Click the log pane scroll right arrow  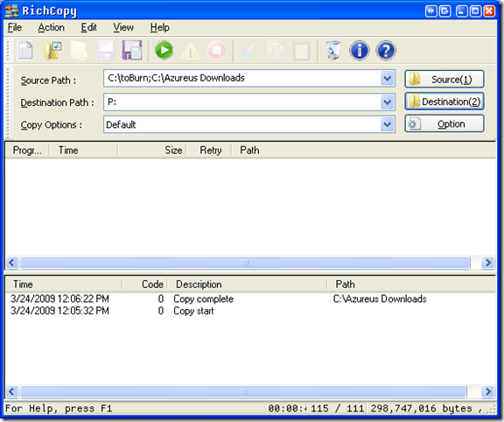[x=487, y=391]
